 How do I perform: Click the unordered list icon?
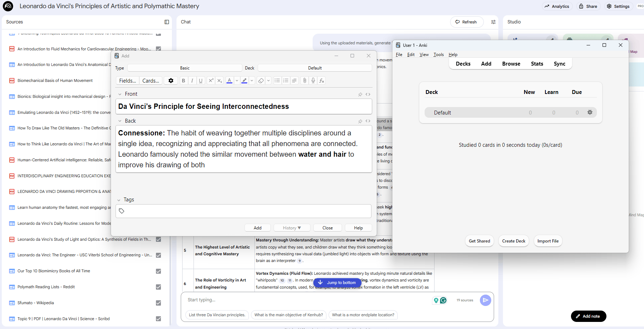(277, 81)
